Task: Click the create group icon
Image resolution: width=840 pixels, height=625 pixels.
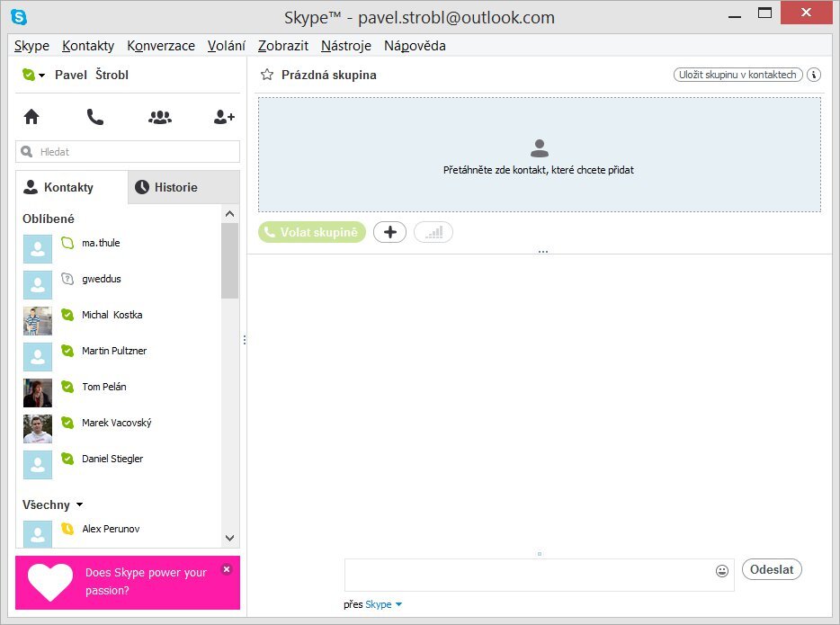Action: [x=159, y=116]
